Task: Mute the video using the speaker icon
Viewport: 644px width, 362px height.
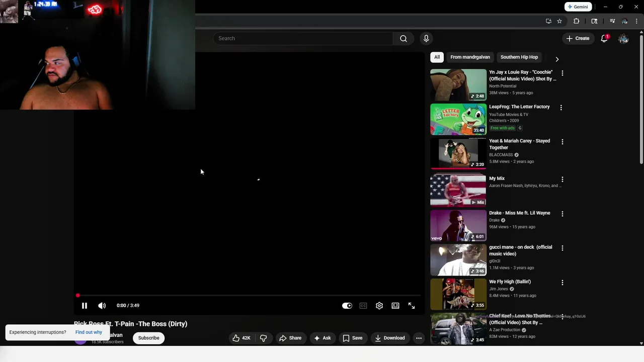Action: 102,306
